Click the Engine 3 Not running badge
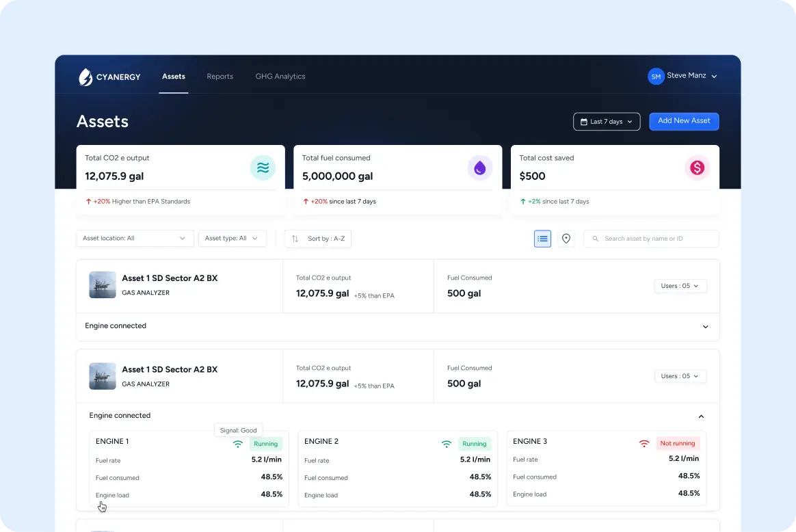Image resolution: width=796 pixels, height=532 pixels. click(x=678, y=443)
